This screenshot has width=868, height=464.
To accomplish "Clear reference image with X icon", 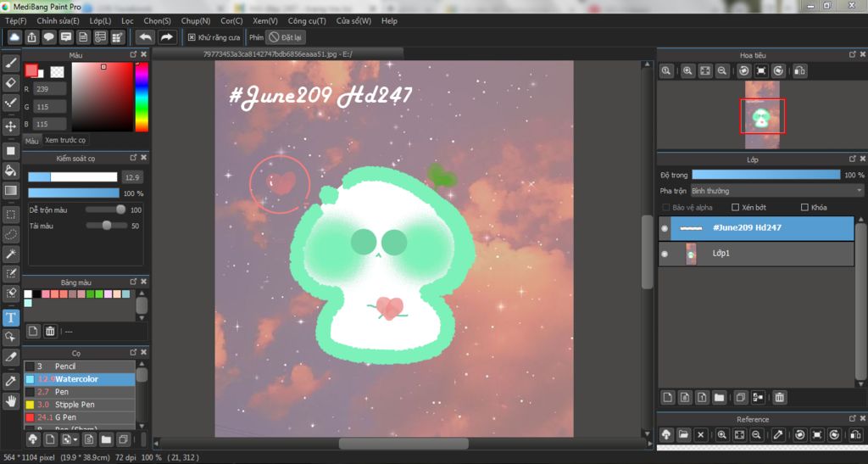I will click(x=700, y=434).
